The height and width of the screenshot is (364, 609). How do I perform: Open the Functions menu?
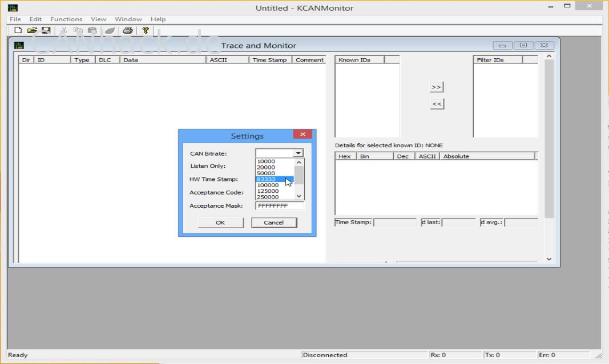pos(66,19)
